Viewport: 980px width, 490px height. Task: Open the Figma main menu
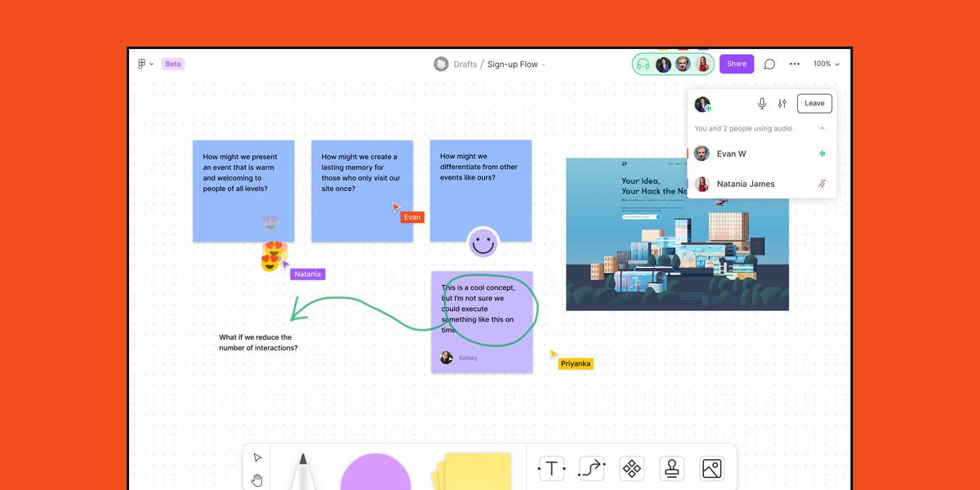click(x=145, y=64)
